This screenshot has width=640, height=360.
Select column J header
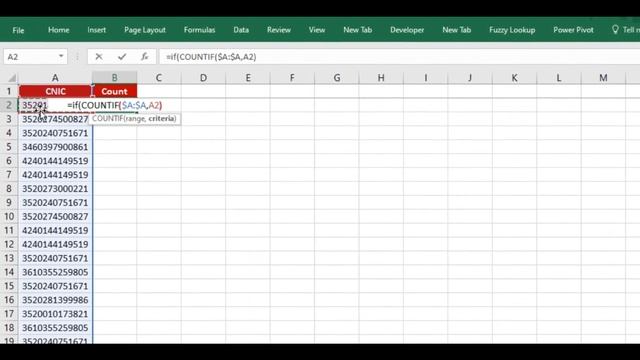[x=470, y=78]
